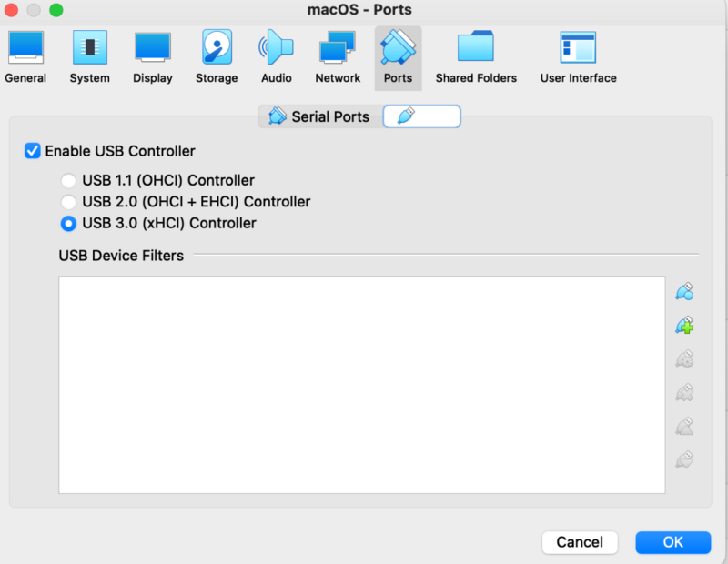Open the System settings section
Screen dimensions: 728x564
tap(89, 57)
